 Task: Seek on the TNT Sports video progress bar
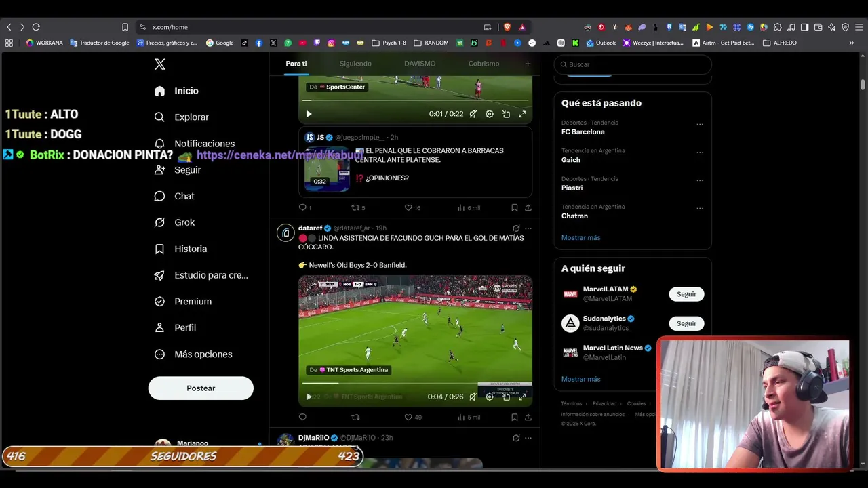click(x=415, y=383)
